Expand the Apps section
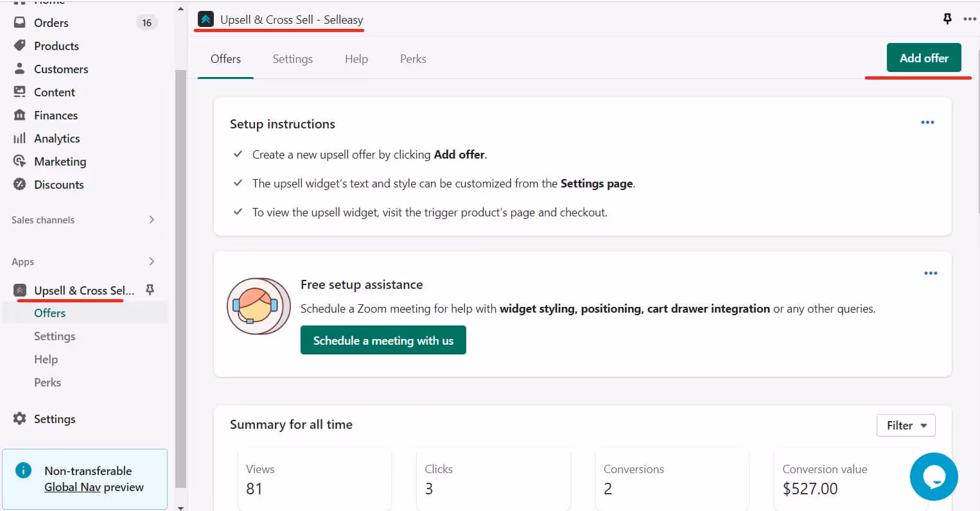980x511 pixels. click(152, 261)
